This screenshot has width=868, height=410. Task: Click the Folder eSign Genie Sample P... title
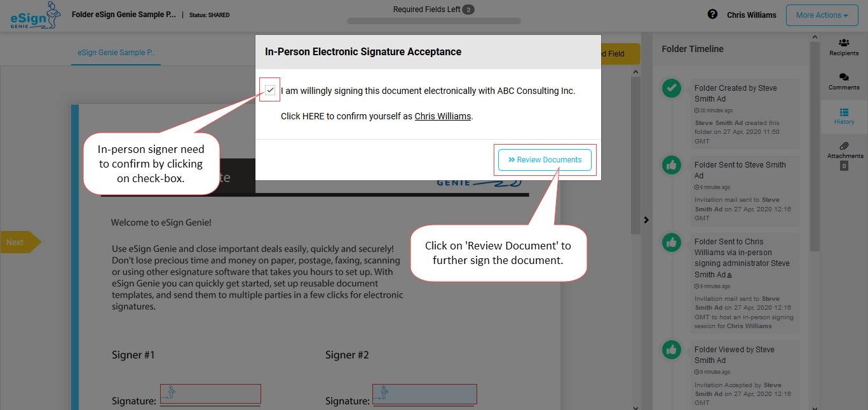(x=124, y=14)
